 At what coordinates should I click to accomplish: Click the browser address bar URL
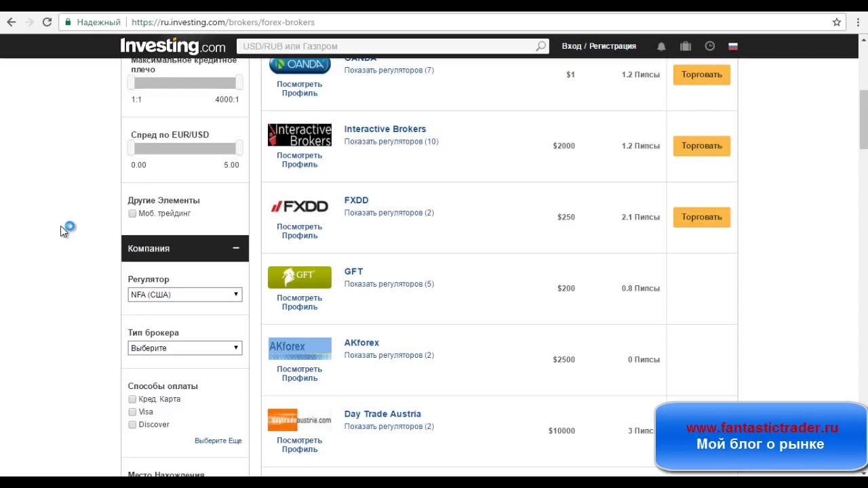coord(223,22)
